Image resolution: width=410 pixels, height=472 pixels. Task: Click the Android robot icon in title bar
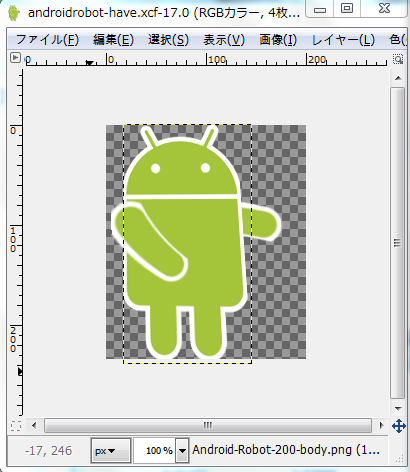coord(14,13)
